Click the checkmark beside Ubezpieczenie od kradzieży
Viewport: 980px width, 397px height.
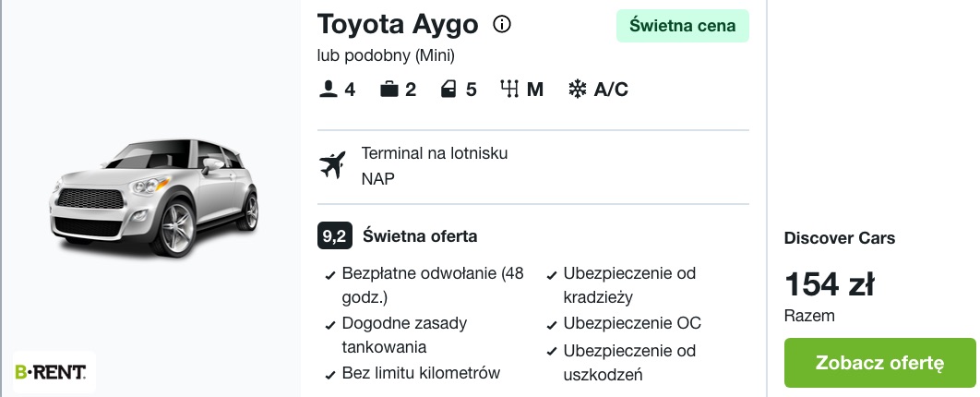click(x=552, y=276)
